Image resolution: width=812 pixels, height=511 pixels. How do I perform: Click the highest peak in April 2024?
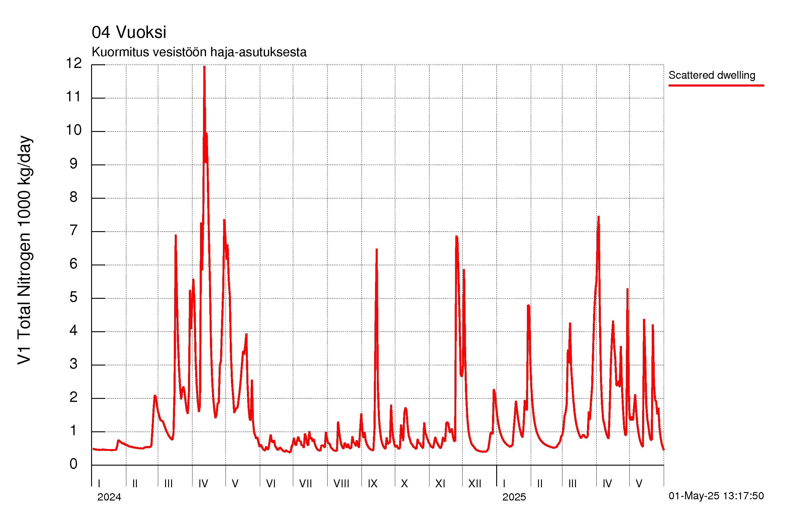(204, 67)
